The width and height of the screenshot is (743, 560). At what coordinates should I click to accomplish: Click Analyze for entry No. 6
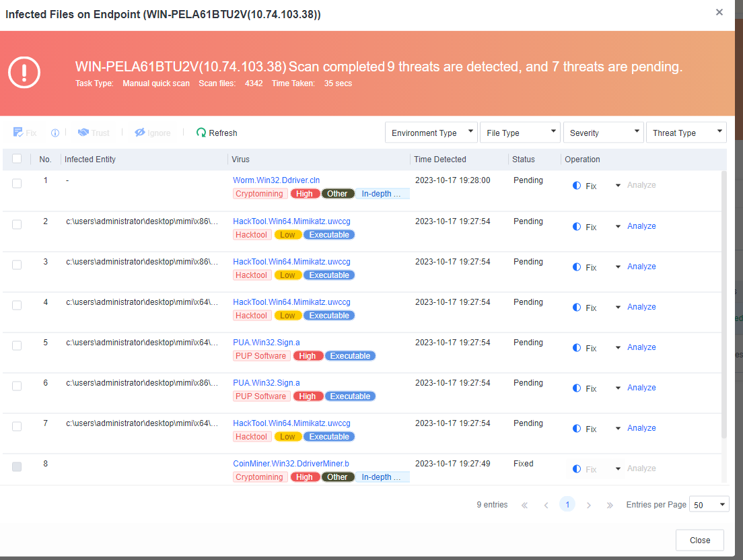click(641, 388)
